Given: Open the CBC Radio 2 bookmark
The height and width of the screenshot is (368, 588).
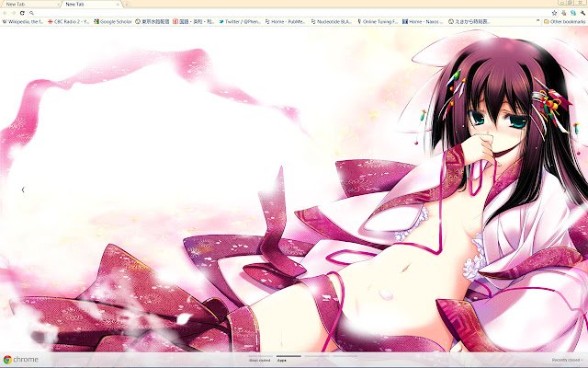Looking at the screenshot, I should click(68, 22).
